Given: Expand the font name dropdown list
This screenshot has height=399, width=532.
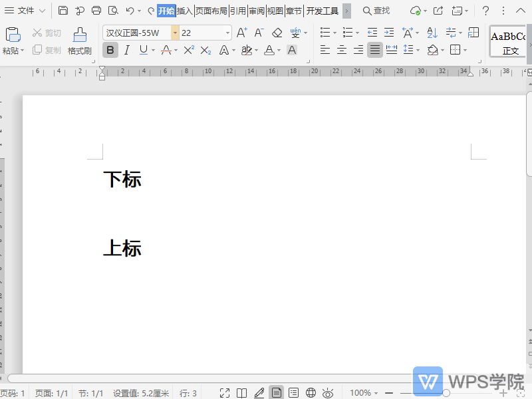Looking at the screenshot, I should [x=176, y=32].
